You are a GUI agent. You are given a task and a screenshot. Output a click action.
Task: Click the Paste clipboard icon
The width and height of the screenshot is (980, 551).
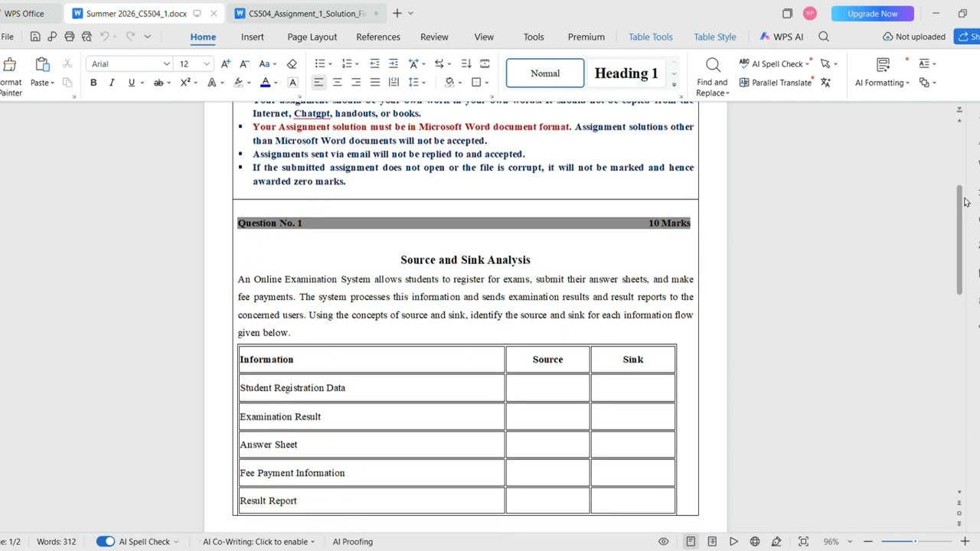click(x=42, y=64)
